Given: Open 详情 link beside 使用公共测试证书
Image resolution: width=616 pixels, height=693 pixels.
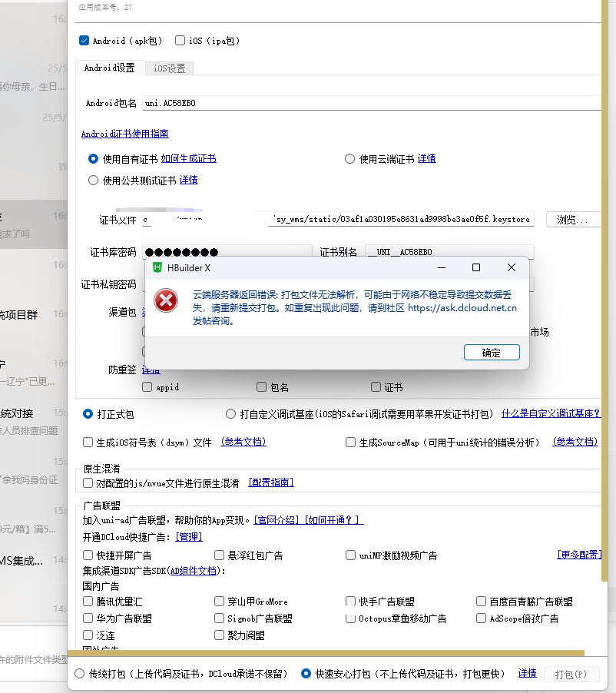Looking at the screenshot, I should pos(189,180).
